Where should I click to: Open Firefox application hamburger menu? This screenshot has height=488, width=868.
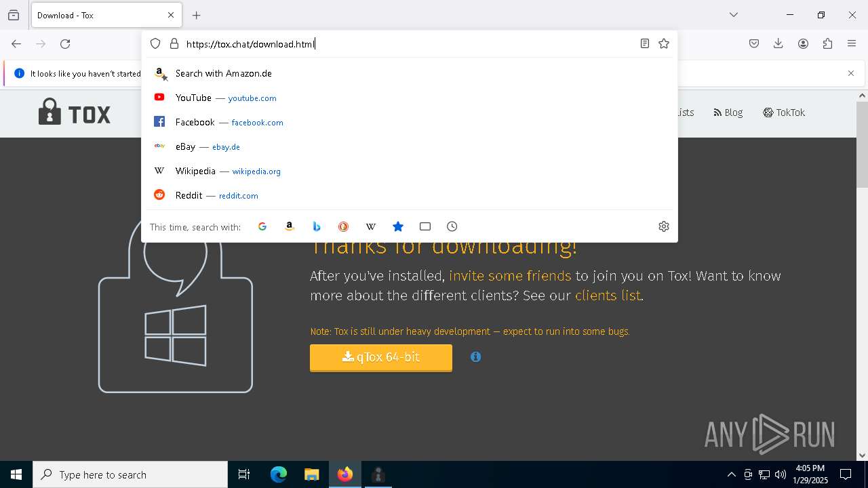point(852,44)
